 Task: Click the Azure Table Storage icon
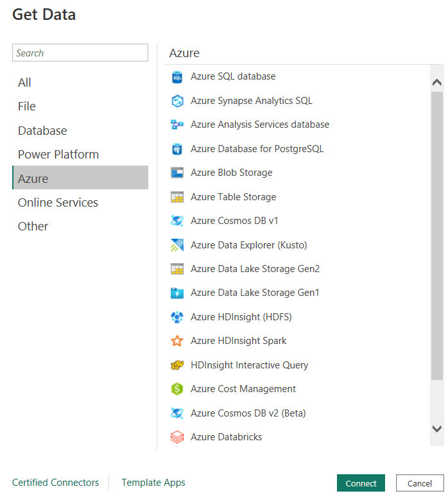[x=177, y=197]
